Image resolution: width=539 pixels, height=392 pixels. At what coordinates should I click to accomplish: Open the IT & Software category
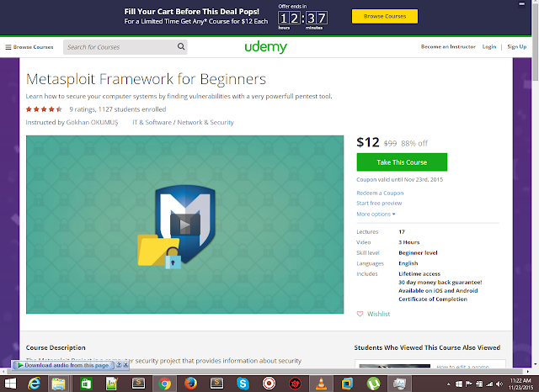click(152, 122)
